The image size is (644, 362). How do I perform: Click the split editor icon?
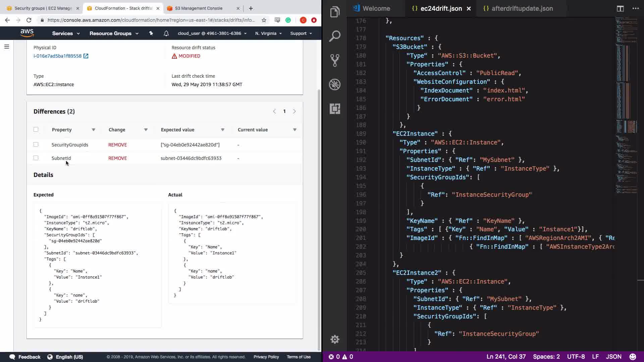click(620, 9)
